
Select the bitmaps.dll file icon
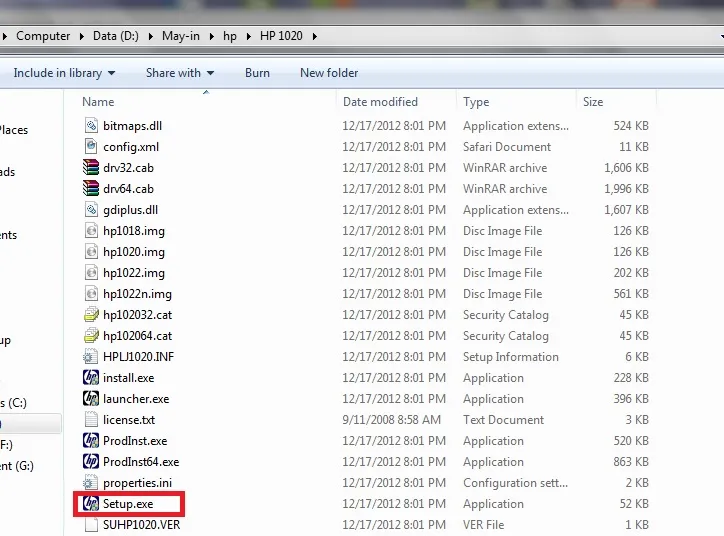click(91, 126)
